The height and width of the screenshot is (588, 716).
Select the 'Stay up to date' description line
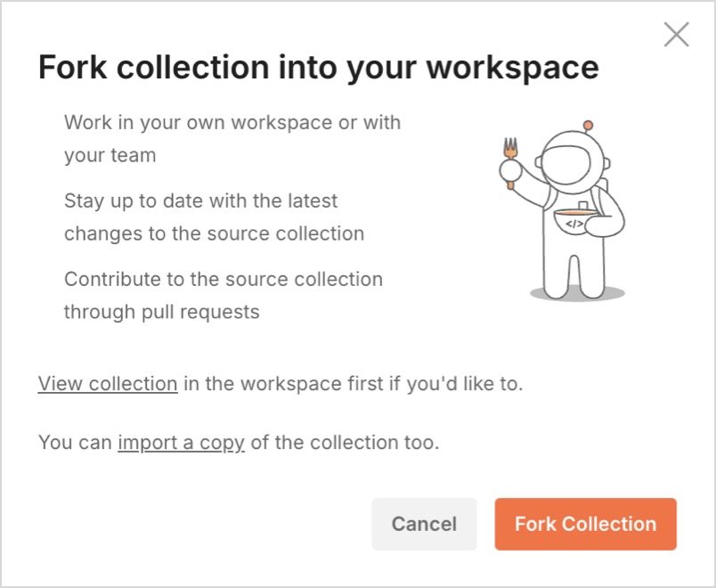(x=200, y=200)
